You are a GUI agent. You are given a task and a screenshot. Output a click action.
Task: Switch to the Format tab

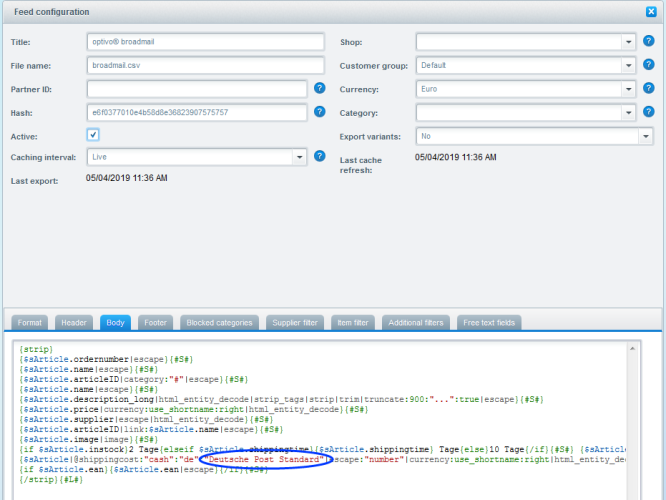[30, 323]
